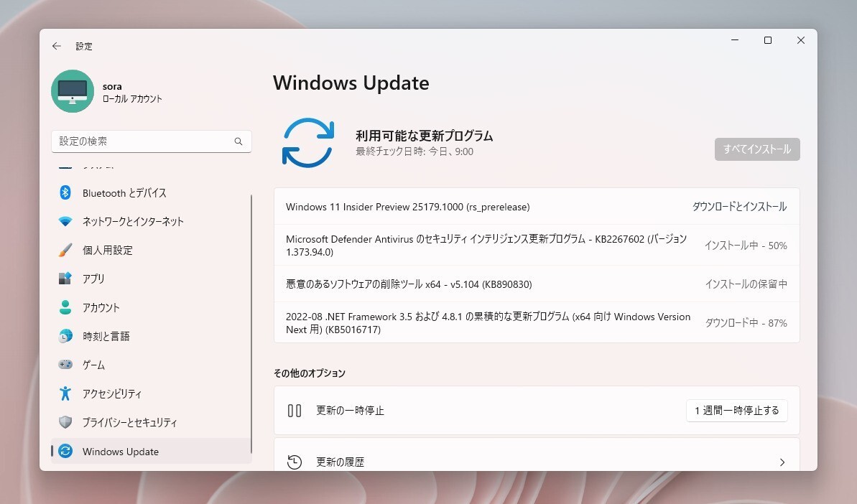Click the account person icon
Screen dimensions: 857x504
pos(65,307)
